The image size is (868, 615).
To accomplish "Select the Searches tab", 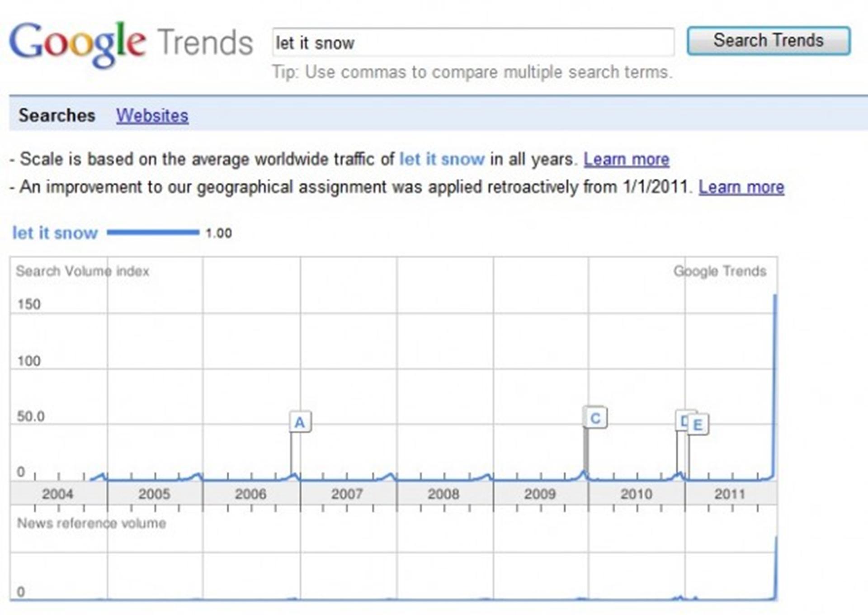I will pyautogui.click(x=57, y=115).
